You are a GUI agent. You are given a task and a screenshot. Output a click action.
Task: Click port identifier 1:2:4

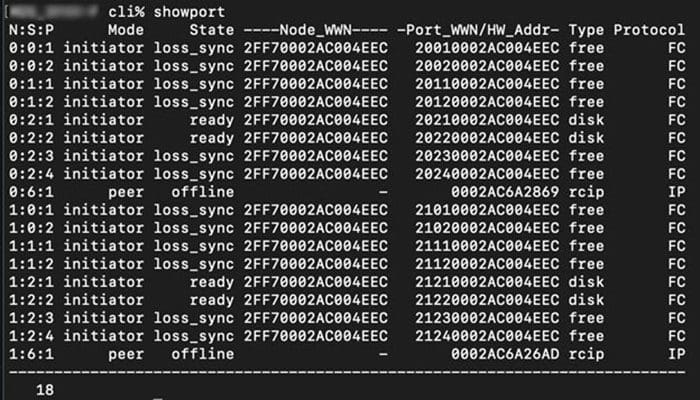click(x=31, y=336)
